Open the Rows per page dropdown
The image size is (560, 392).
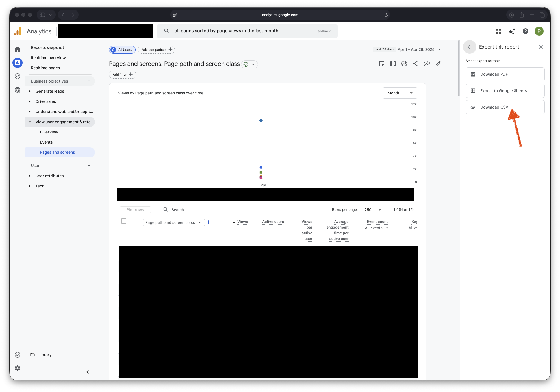coord(372,210)
